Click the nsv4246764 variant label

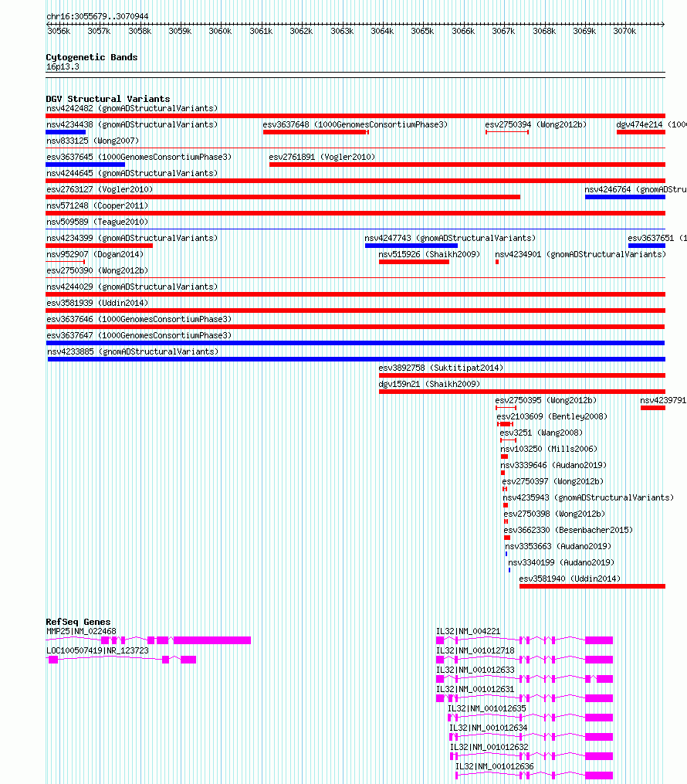(x=635, y=189)
